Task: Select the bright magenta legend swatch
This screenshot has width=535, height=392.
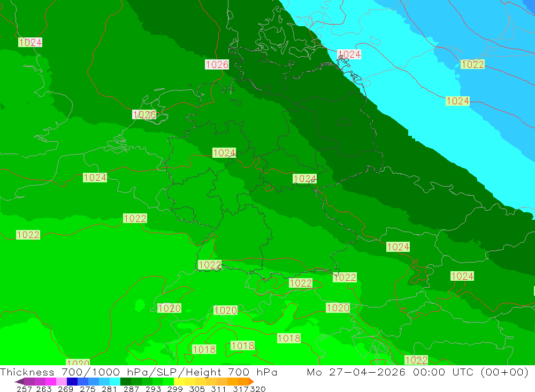Action: [51, 381]
